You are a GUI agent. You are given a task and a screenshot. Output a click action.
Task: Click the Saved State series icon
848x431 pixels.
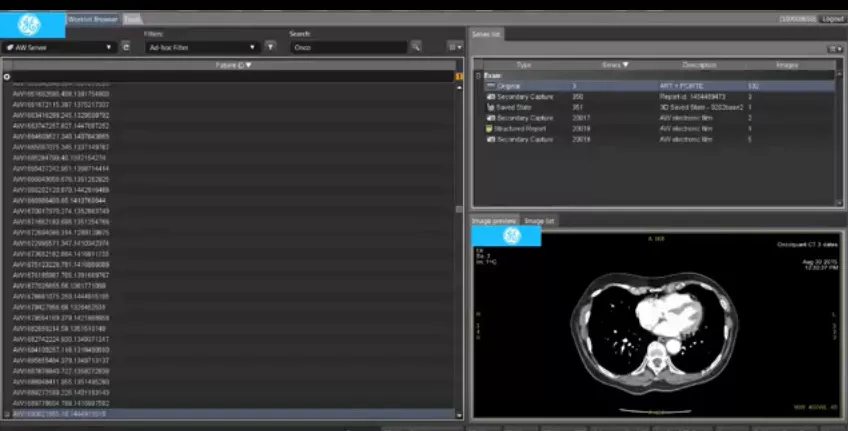pos(491,107)
